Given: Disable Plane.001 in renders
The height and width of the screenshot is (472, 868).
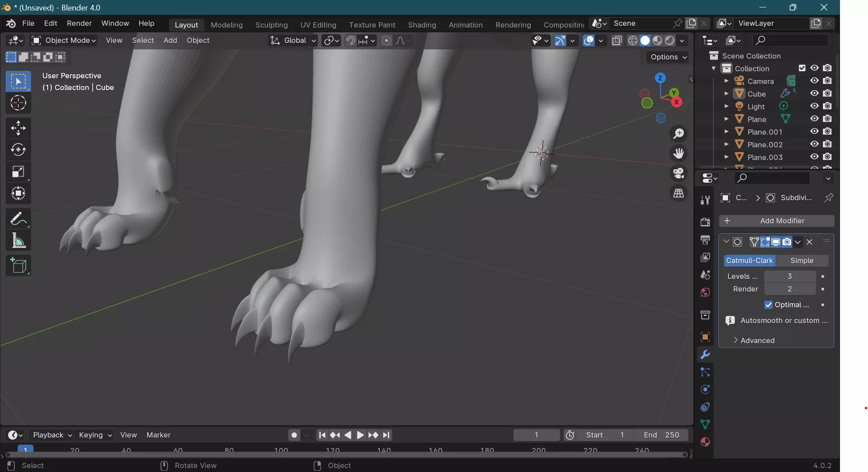Looking at the screenshot, I should pyautogui.click(x=827, y=132).
